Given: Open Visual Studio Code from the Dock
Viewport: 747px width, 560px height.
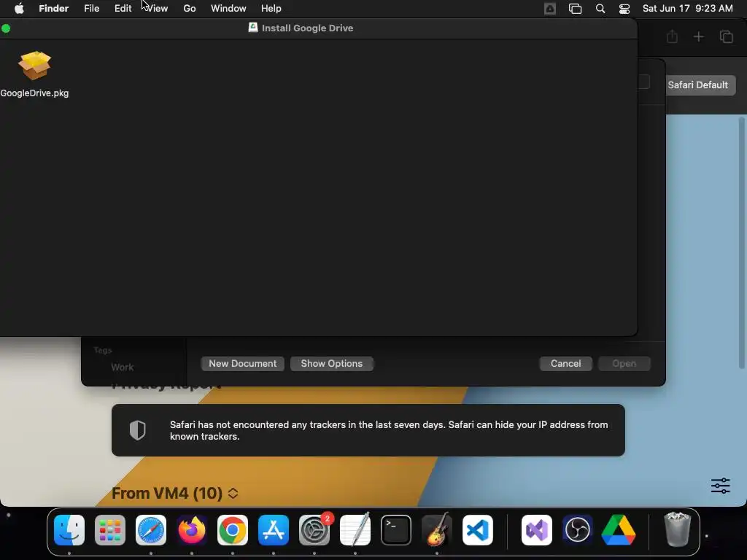Looking at the screenshot, I should pyautogui.click(x=477, y=530).
